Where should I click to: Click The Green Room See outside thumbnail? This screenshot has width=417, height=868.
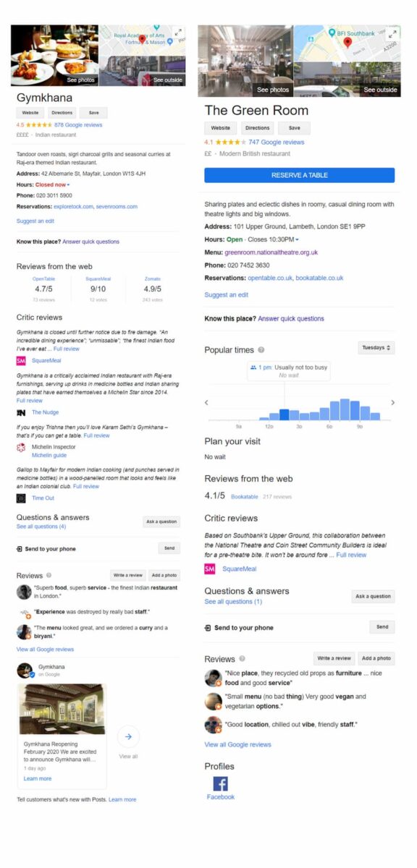coord(347,79)
